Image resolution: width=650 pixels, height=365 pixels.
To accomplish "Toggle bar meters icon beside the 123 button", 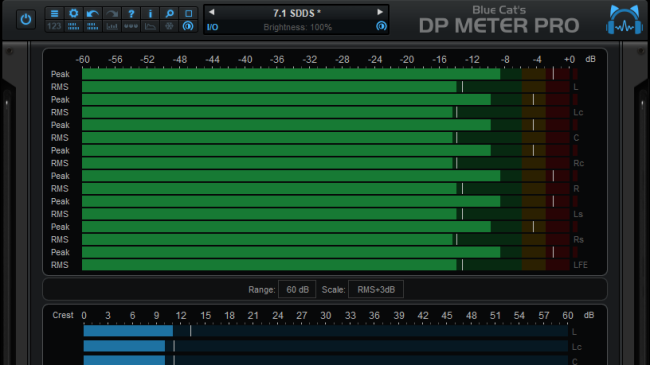I will (x=73, y=26).
